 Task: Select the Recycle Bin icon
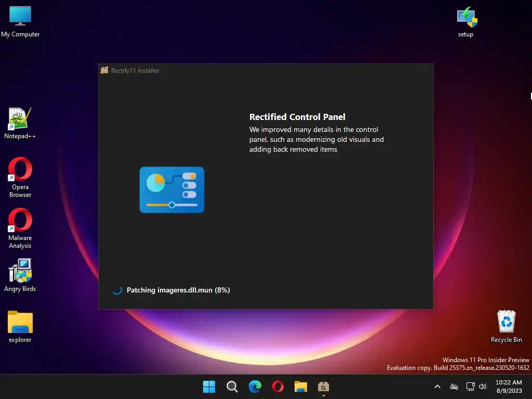pos(506,326)
